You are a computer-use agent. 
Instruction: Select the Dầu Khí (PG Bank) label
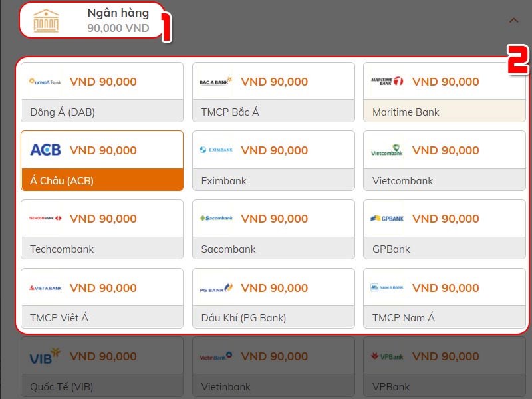pos(243,318)
